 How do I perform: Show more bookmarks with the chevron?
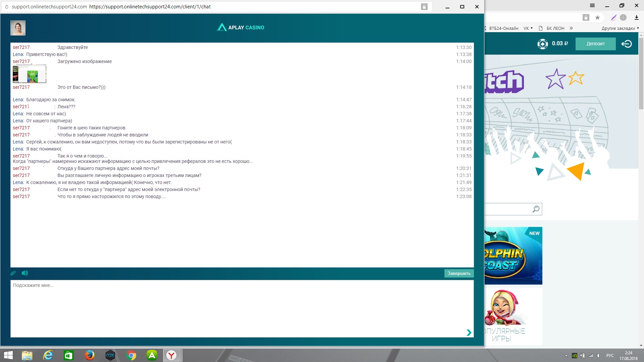pyautogui.click(x=571, y=28)
